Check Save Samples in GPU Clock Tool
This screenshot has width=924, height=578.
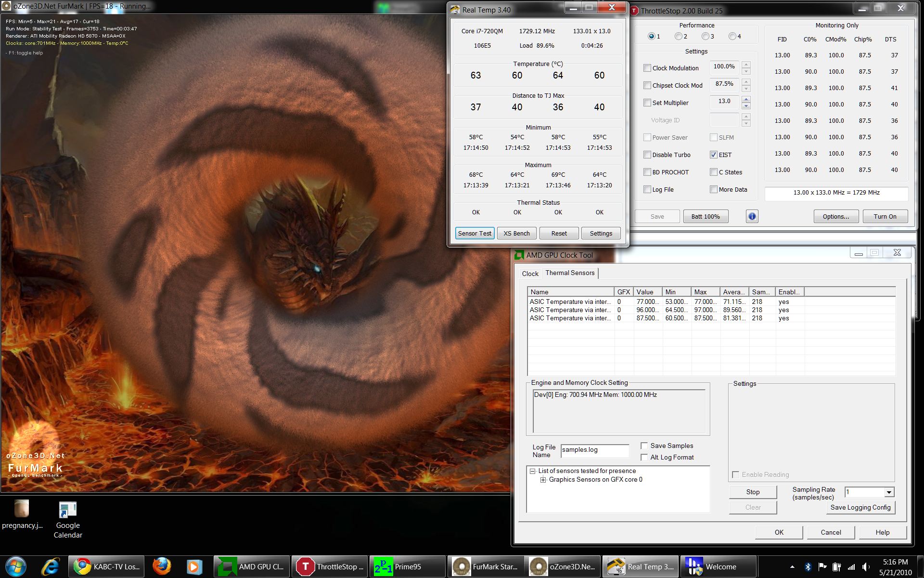tap(644, 446)
